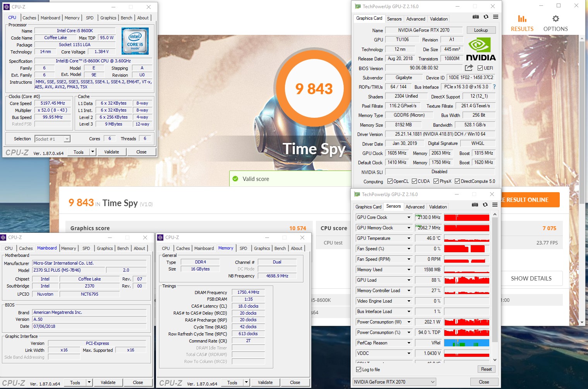Image resolution: width=588 pixels, height=389 pixels.
Task: Click the Reset button in GPU-Z Sensors
Action: (x=486, y=369)
